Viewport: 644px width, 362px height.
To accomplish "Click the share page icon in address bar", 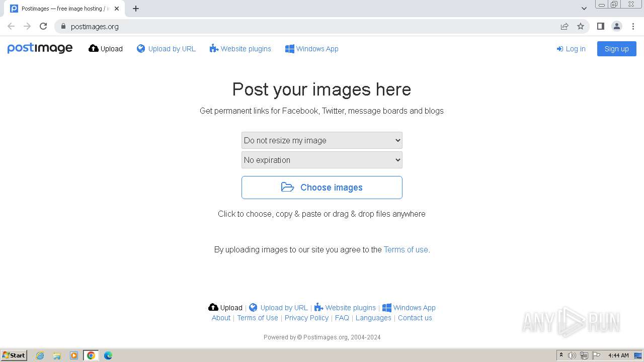I will [565, 26].
